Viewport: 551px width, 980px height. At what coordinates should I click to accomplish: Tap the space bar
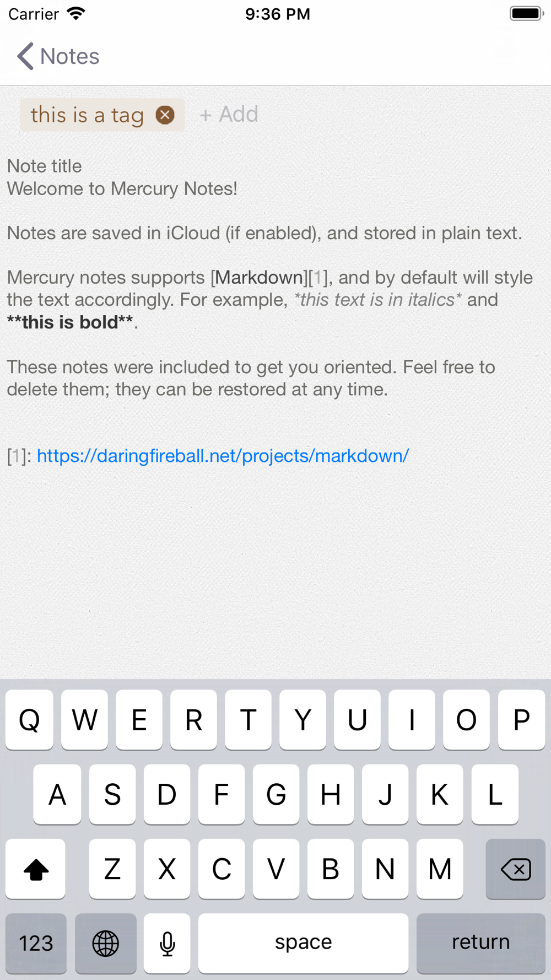pos(304,943)
